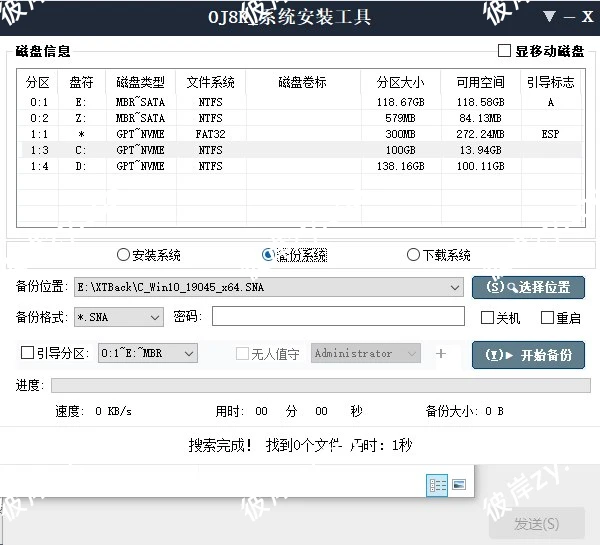Open the title bar dropdown triangle menu
600x545 pixels.
tap(549, 16)
